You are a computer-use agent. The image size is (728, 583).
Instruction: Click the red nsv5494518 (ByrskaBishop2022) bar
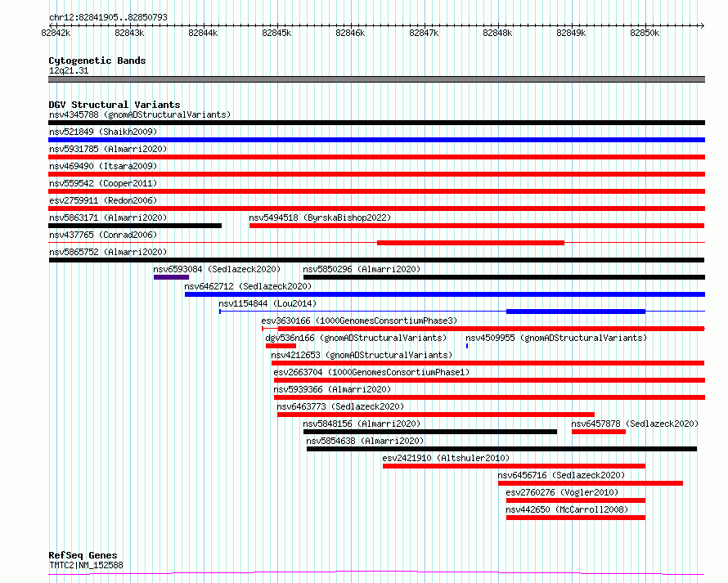(x=477, y=226)
